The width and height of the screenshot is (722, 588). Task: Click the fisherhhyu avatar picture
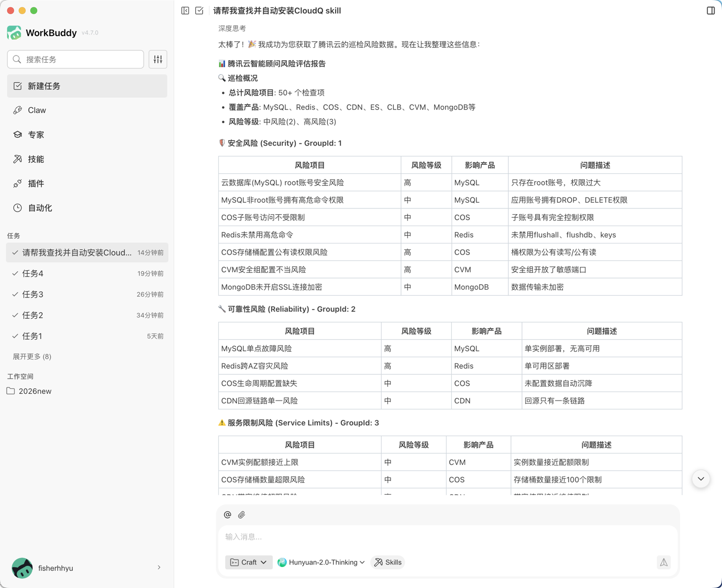[x=22, y=568]
